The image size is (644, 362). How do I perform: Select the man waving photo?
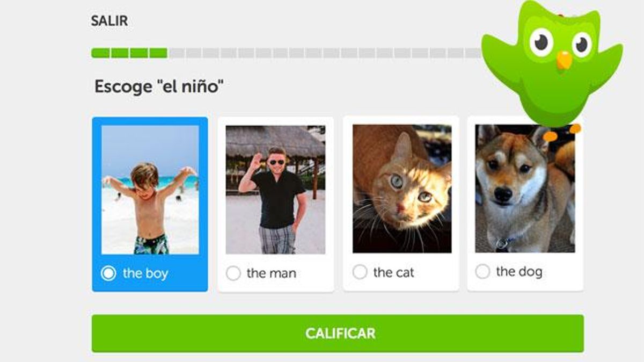(x=275, y=190)
